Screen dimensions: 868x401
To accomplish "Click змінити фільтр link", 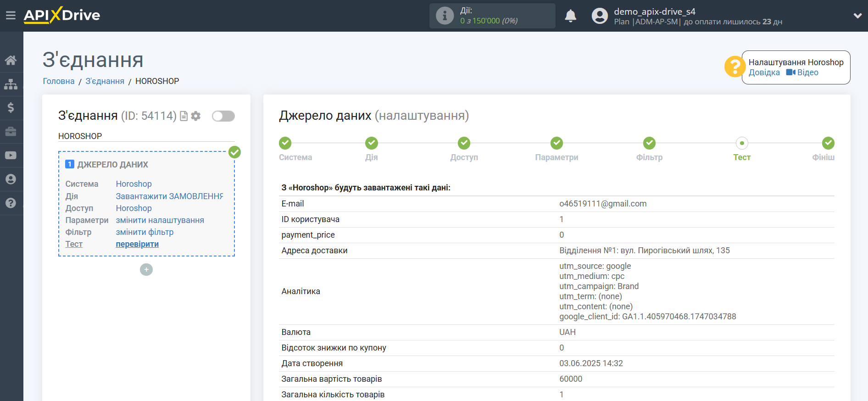I will (145, 232).
